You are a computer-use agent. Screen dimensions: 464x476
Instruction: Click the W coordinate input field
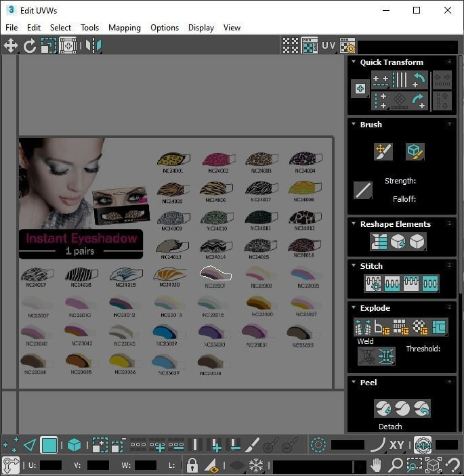click(146, 465)
